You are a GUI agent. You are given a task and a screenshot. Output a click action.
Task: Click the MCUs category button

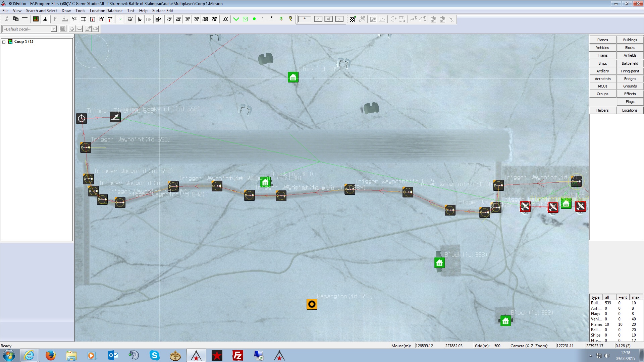click(602, 86)
